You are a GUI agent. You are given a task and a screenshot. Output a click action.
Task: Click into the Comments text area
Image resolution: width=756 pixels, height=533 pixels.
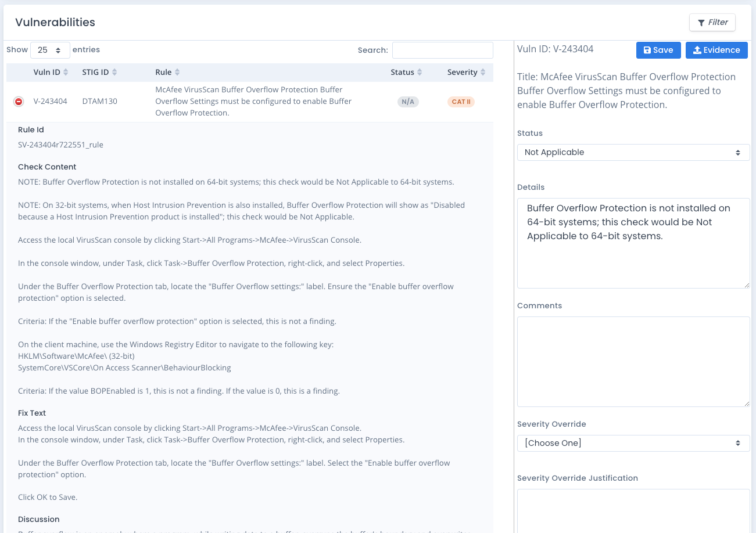tap(633, 362)
